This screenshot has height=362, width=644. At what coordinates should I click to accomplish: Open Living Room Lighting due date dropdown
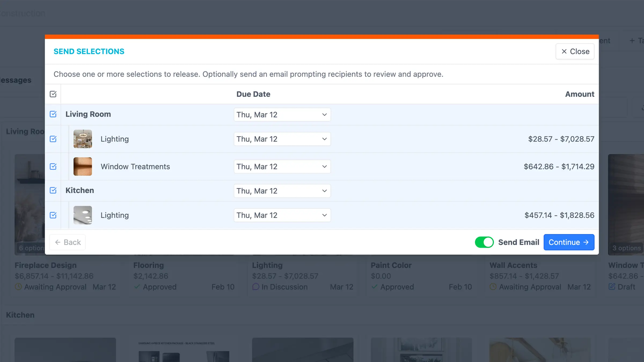pos(282,139)
